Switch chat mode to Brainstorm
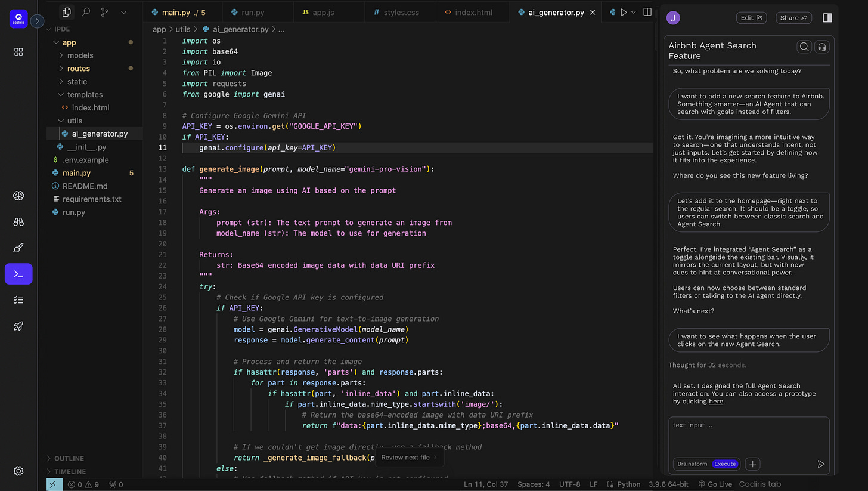Image resolution: width=868 pixels, height=491 pixels. point(692,464)
